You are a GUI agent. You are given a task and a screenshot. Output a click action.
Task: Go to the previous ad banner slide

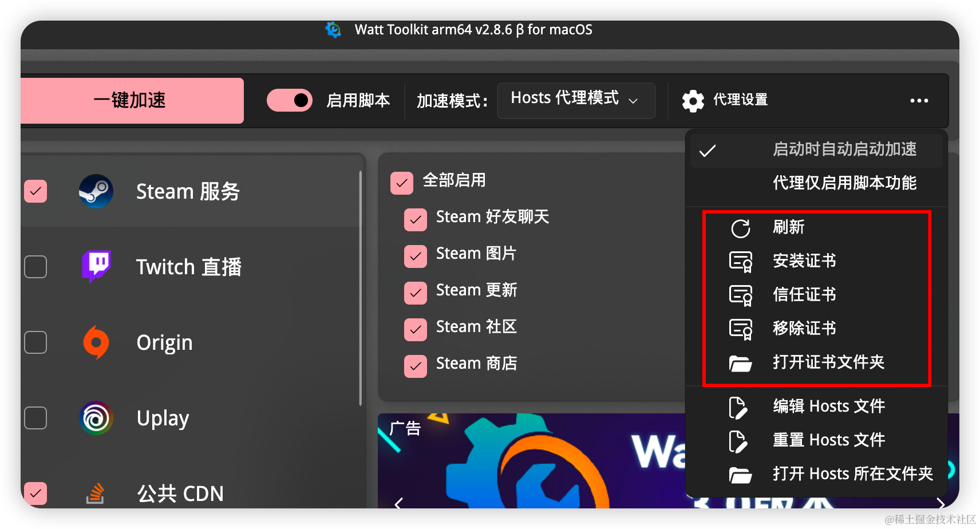399,503
